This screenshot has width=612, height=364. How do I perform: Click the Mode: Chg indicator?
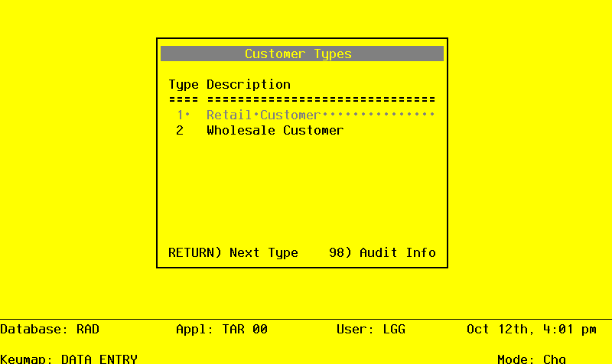[x=531, y=359]
